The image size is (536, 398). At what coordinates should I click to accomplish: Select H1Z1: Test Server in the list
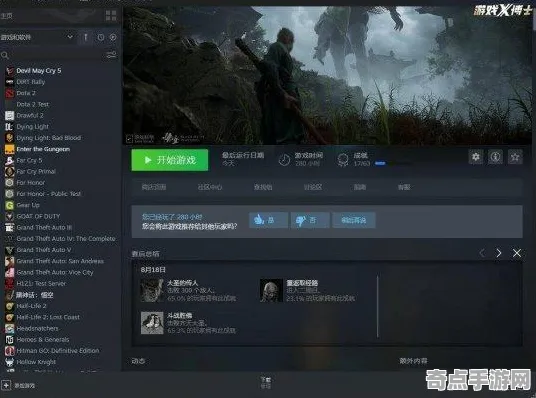tap(41, 283)
